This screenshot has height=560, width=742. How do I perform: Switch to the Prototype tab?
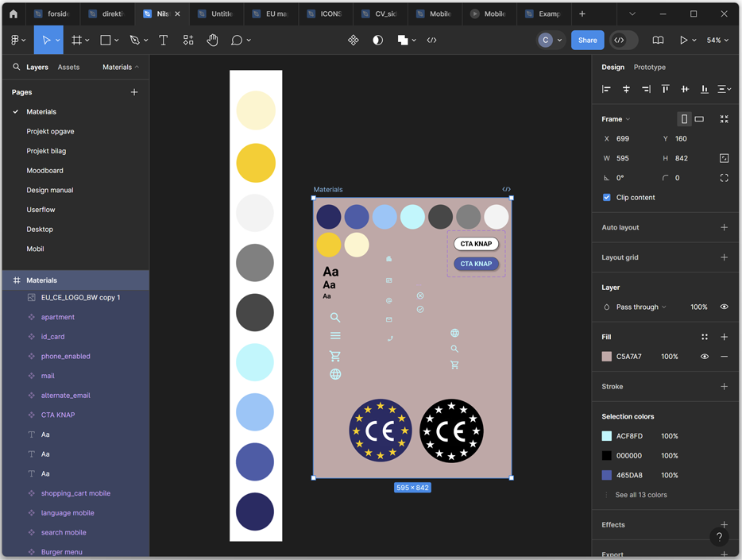[x=649, y=68]
